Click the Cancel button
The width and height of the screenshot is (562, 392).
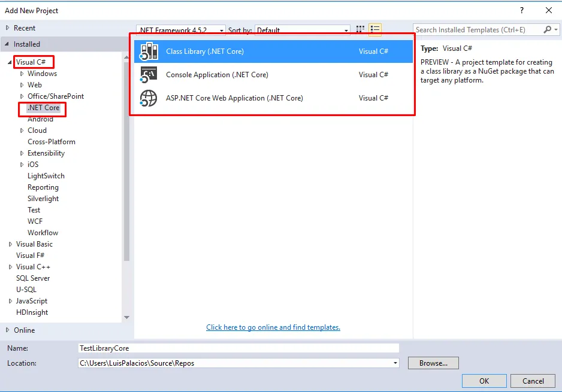(533, 381)
